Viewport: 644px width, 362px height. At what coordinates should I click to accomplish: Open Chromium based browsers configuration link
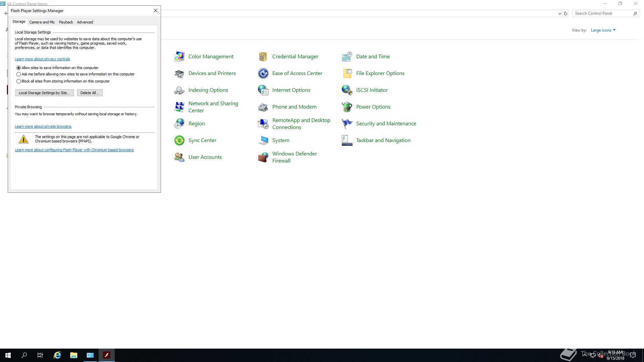(74, 150)
